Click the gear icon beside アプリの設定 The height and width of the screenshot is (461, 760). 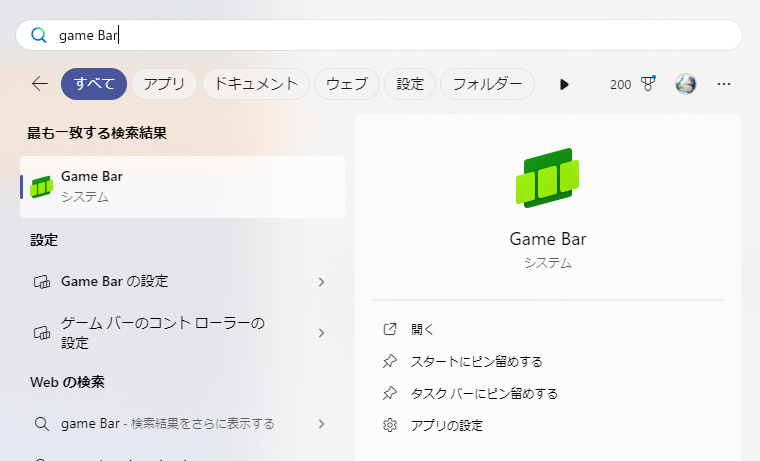click(x=390, y=425)
